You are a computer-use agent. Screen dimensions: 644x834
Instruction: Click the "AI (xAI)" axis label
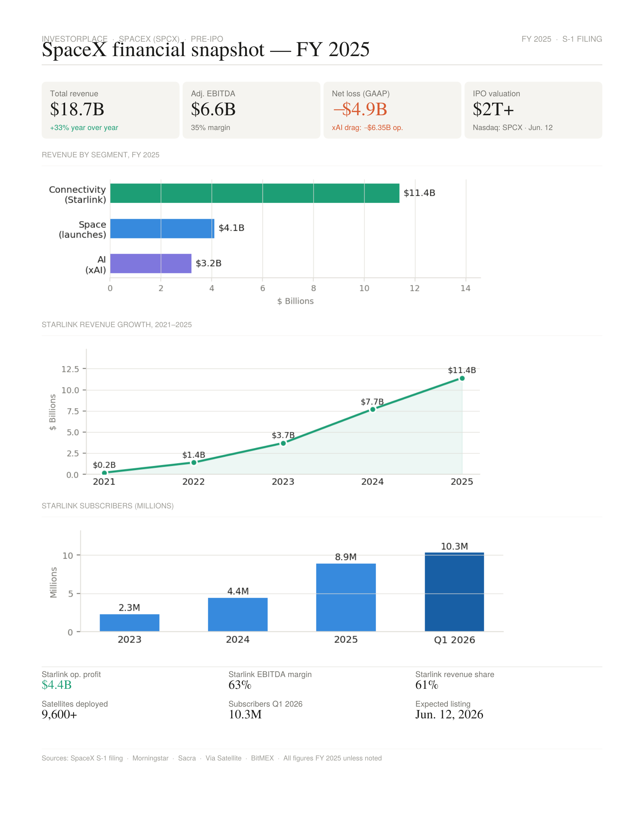coord(96,265)
